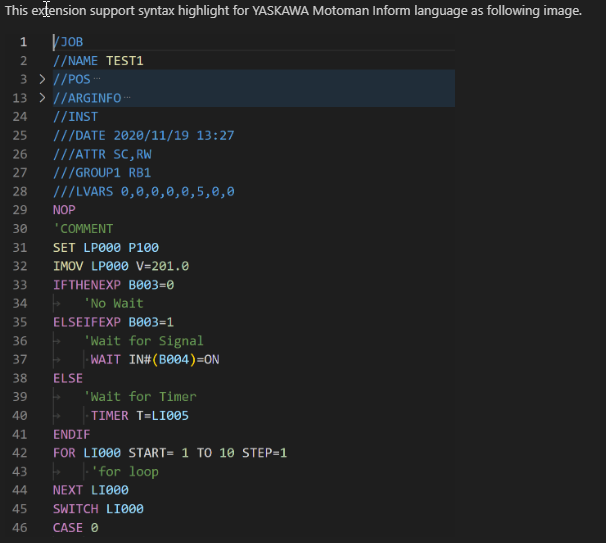Click the ///LVARS values line
Image resolution: width=606 pixels, height=543 pixels.
143,191
